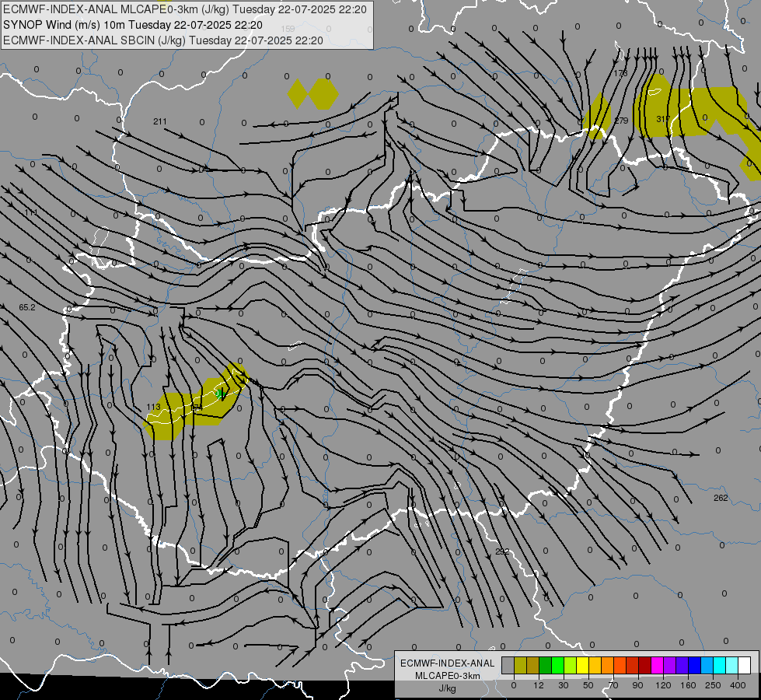Select the white swatch at the legend's end
Screen dimensions: 761x700
744,665
